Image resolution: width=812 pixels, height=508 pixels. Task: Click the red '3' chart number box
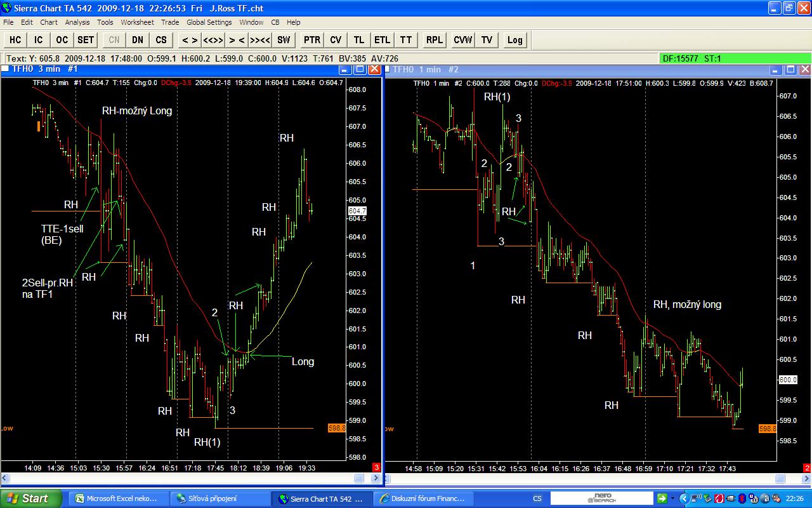[x=376, y=468]
